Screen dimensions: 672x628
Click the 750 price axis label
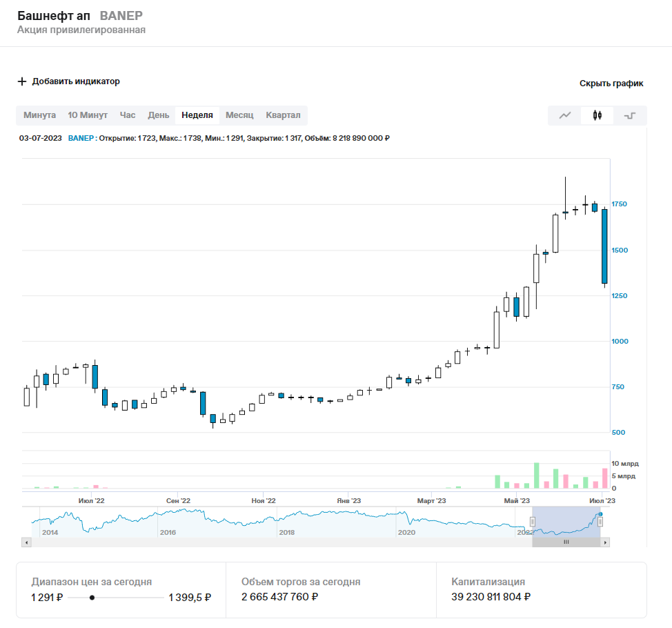618,387
